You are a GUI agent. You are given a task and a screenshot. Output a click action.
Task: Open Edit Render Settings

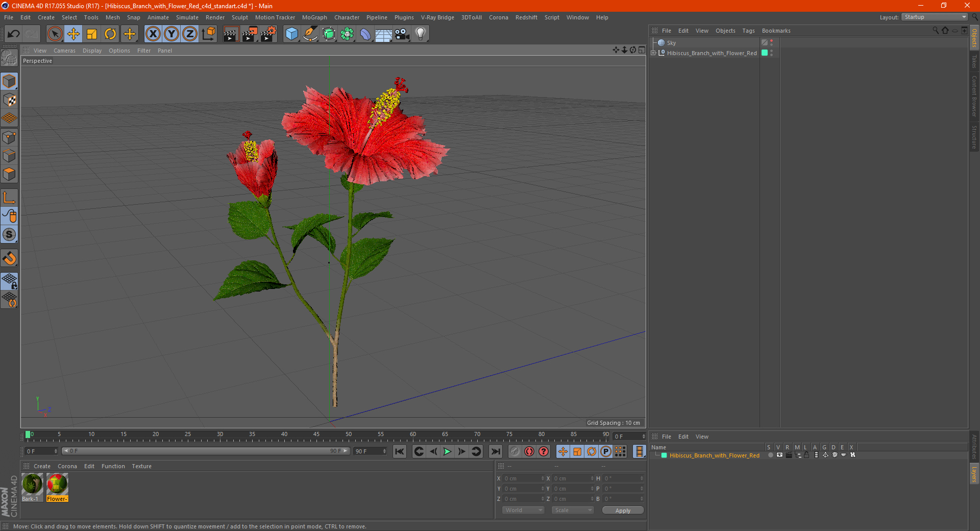(268, 34)
